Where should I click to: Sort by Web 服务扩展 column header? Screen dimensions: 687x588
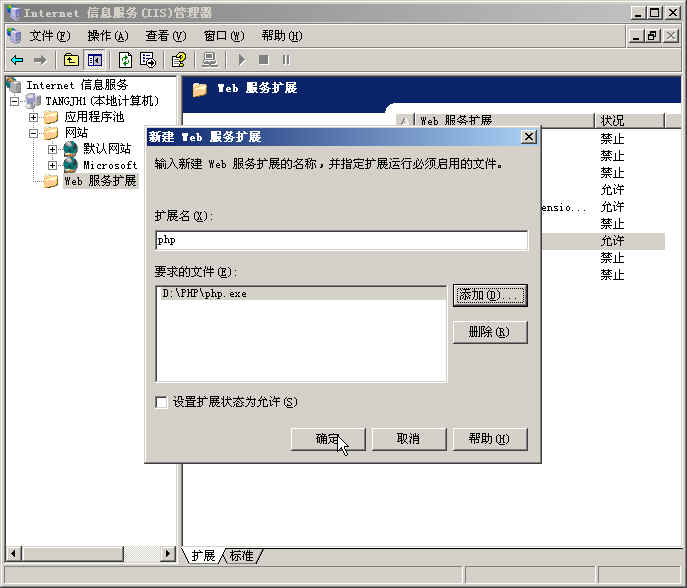(504, 120)
